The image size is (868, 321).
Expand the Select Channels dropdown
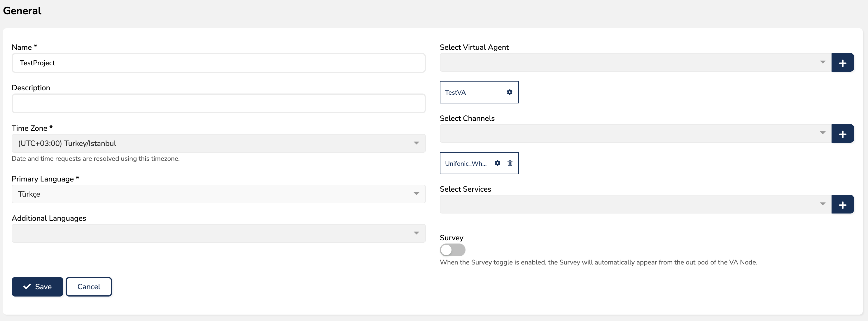tap(635, 134)
